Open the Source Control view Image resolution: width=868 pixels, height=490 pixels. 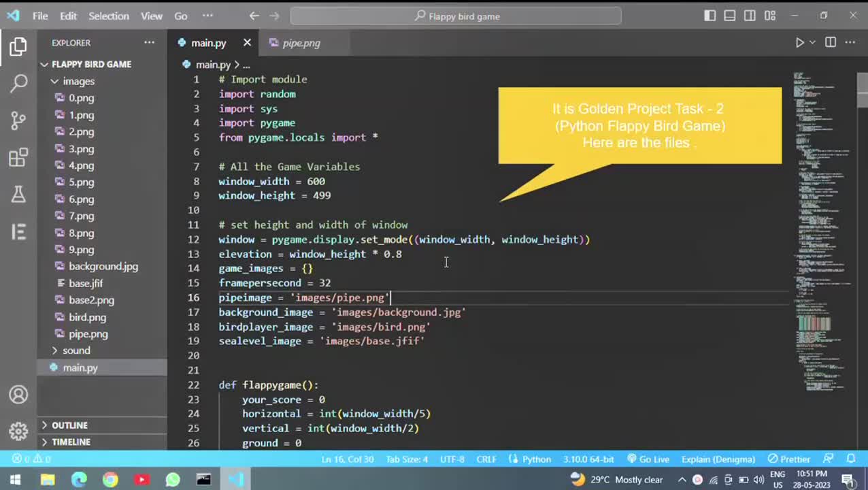click(18, 120)
